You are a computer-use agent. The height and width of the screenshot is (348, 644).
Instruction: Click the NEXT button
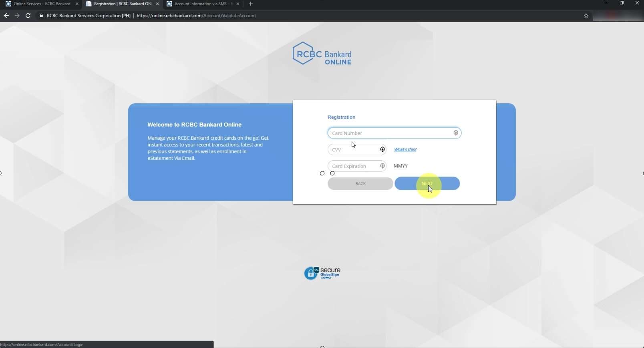click(427, 183)
